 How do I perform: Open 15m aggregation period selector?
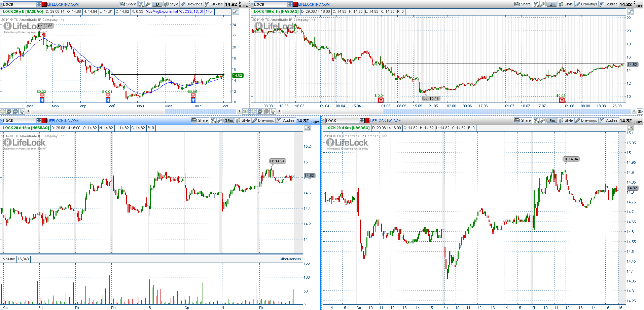coord(229,120)
